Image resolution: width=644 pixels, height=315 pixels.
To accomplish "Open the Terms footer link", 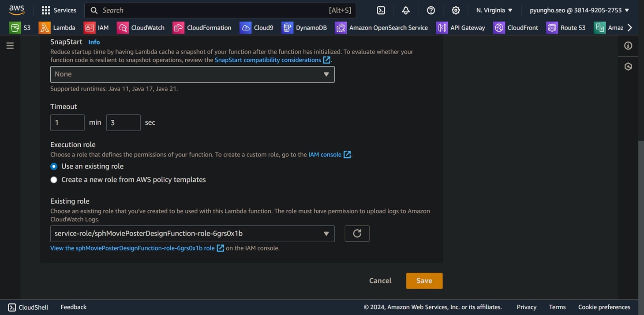I will pyautogui.click(x=558, y=307).
